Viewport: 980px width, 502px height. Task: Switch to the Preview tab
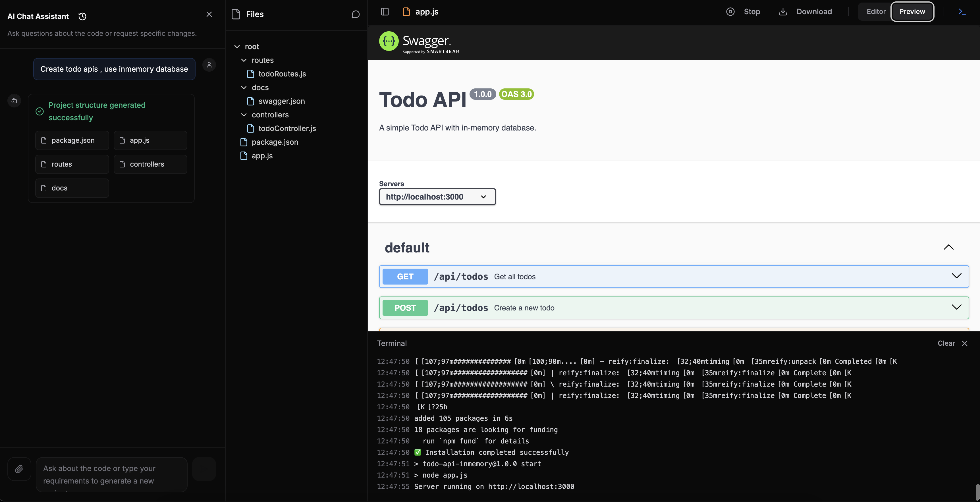click(x=912, y=12)
